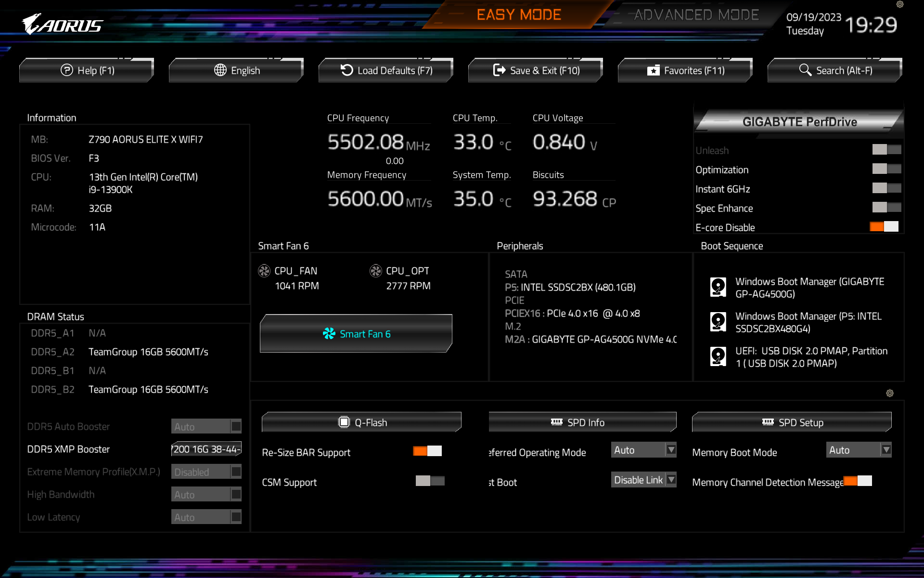Click the gear icon near the clock
This screenshot has width=924, height=578.
tap(899, 5)
